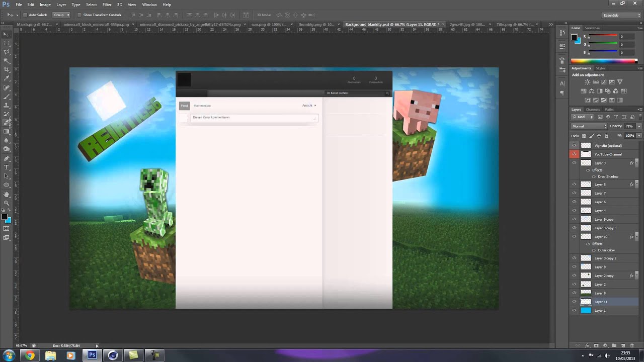Collapse Layer 3 effects with fx arrow
This screenshot has height=362, width=644.
click(637, 163)
